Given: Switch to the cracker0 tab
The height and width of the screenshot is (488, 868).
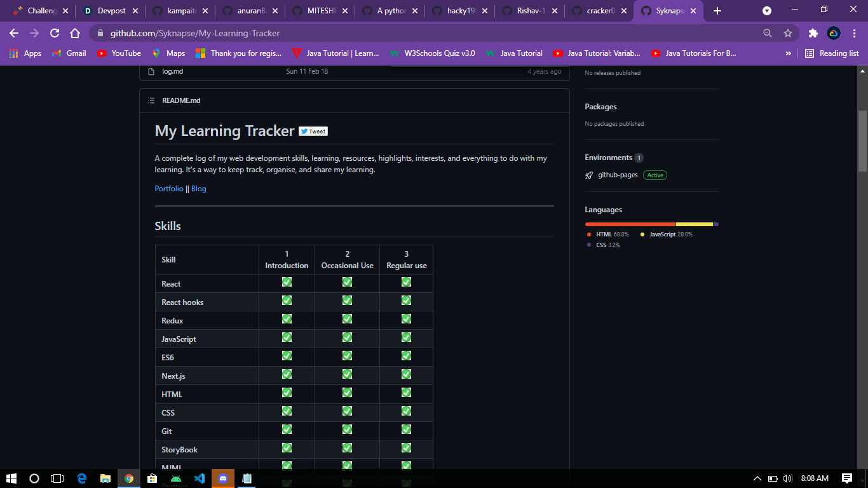Looking at the screenshot, I should pos(598,11).
